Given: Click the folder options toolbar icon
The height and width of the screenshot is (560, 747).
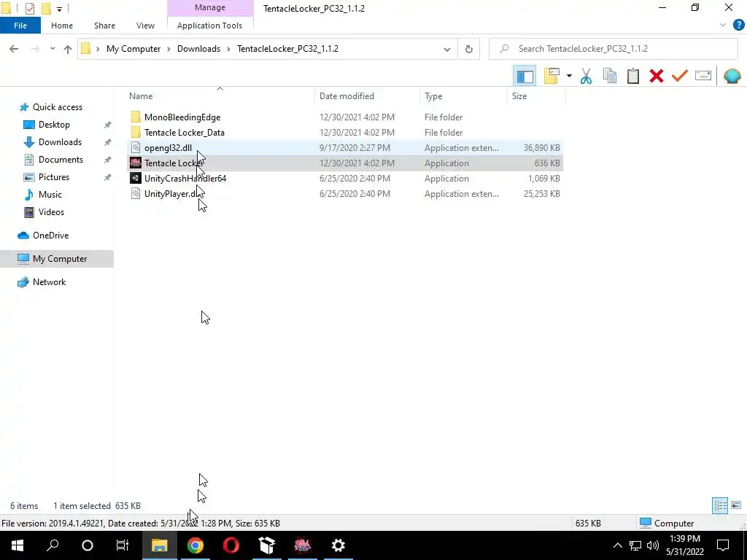Looking at the screenshot, I should [x=551, y=76].
